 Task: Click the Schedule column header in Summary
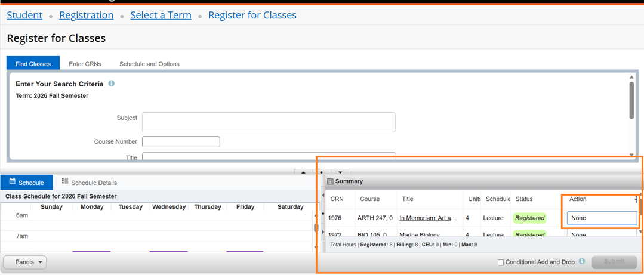(498, 199)
